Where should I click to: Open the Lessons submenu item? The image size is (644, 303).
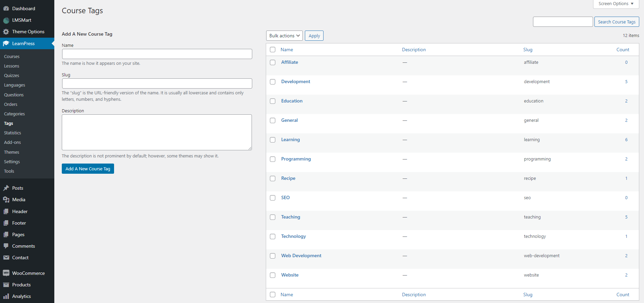coord(12,66)
